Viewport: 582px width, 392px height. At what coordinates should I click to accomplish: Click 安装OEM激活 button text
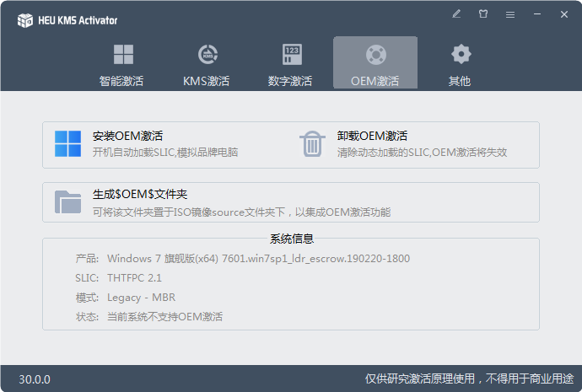[127, 136]
